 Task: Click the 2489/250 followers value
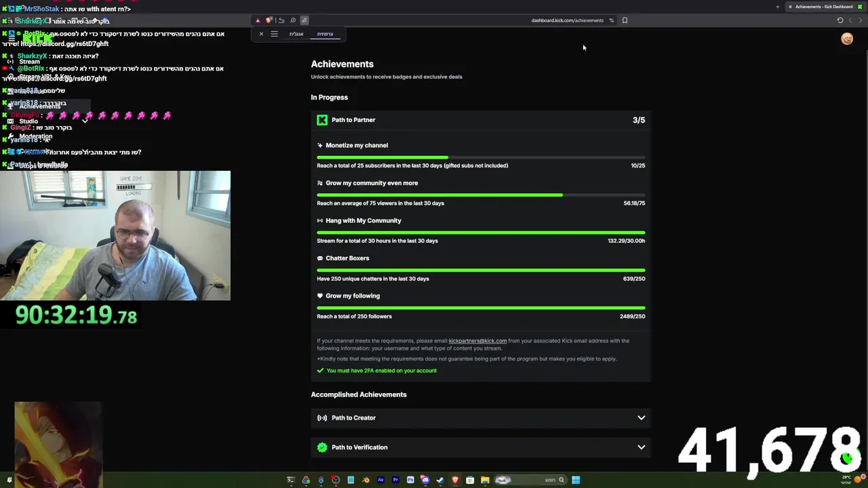[632, 317]
